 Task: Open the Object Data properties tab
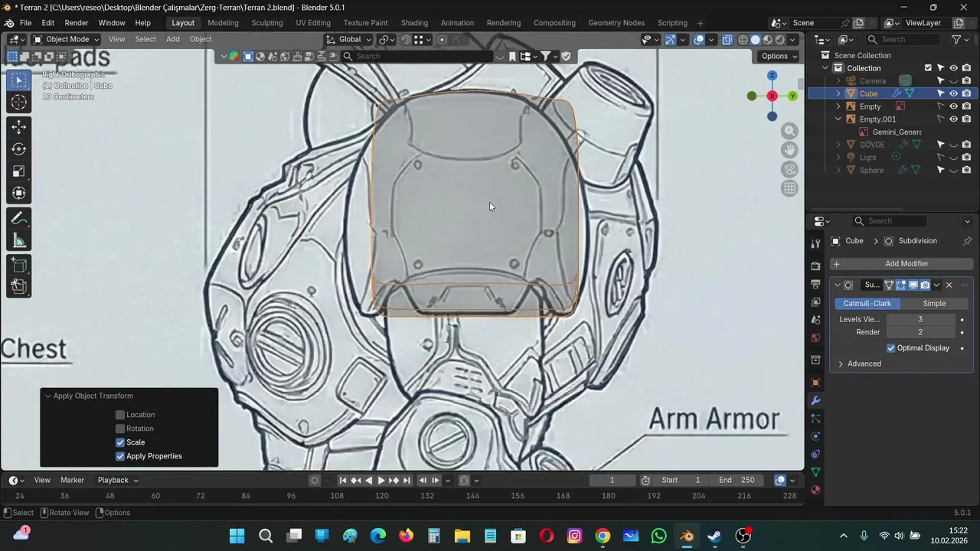[x=815, y=472]
